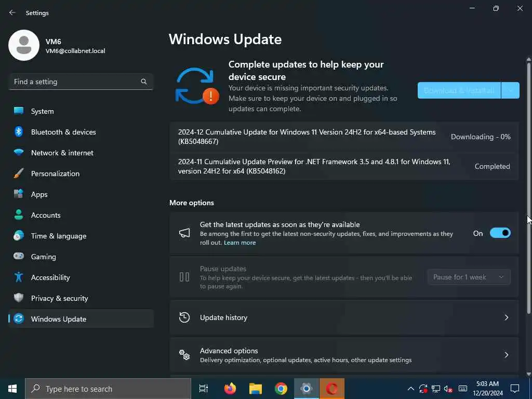This screenshot has height=399, width=532.
Task: Show hidden tray icons chevron
Action: 410,389
